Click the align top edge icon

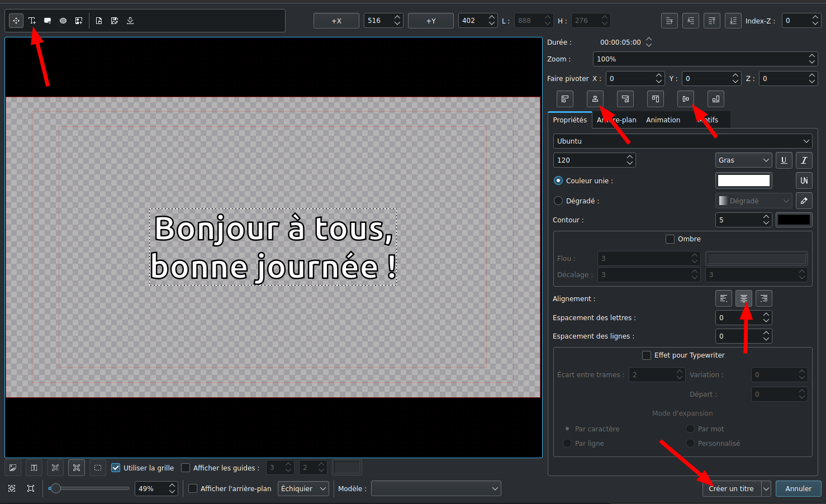pos(656,99)
